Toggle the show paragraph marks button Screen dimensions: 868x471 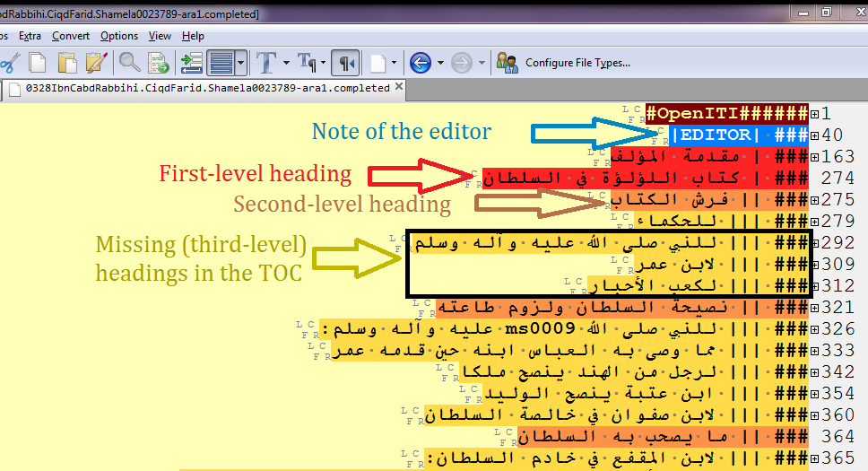(345, 63)
